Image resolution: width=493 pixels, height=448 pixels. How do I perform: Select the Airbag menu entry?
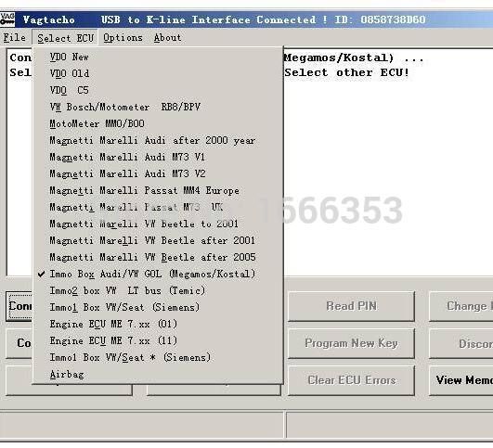158,374
